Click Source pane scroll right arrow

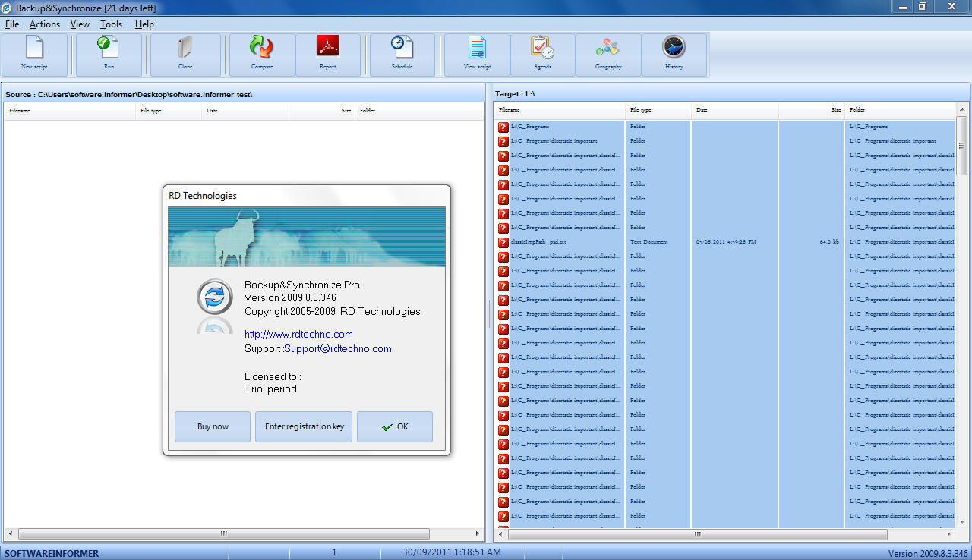(478, 534)
